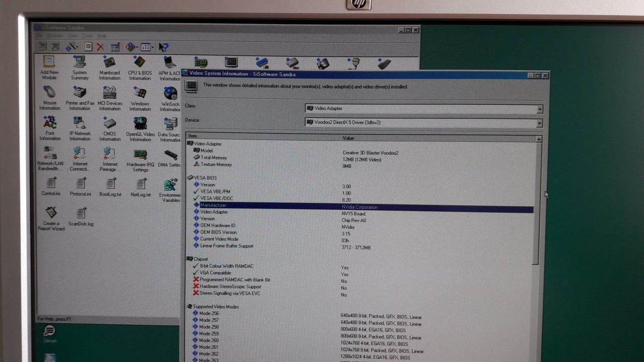Open BootLog.txt file icon
Viewport: 644px width, 362px height.
[x=110, y=187]
